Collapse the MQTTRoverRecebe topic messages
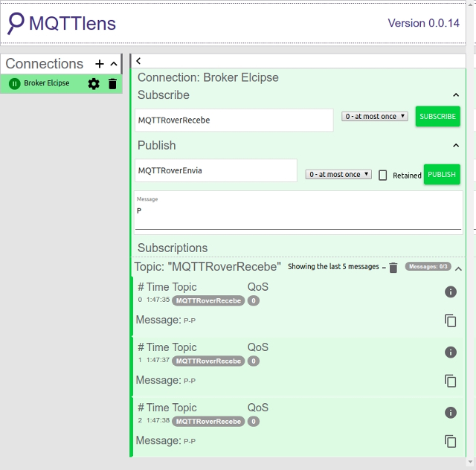The image size is (476, 470). 458,268
